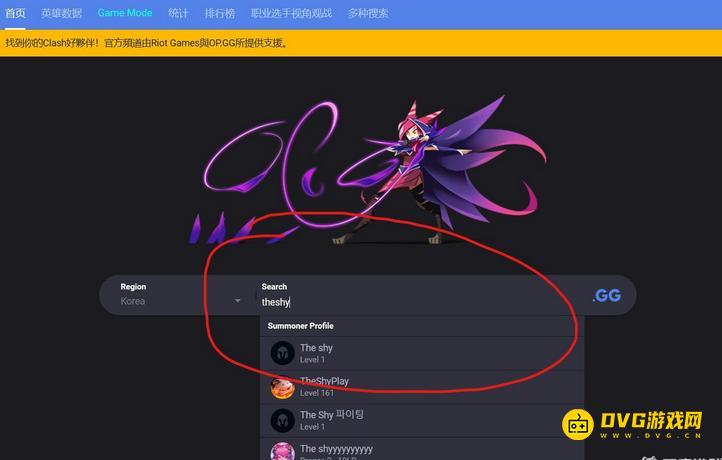Select TheShyPlay Level 161 result
The image size is (722, 460).
point(422,387)
